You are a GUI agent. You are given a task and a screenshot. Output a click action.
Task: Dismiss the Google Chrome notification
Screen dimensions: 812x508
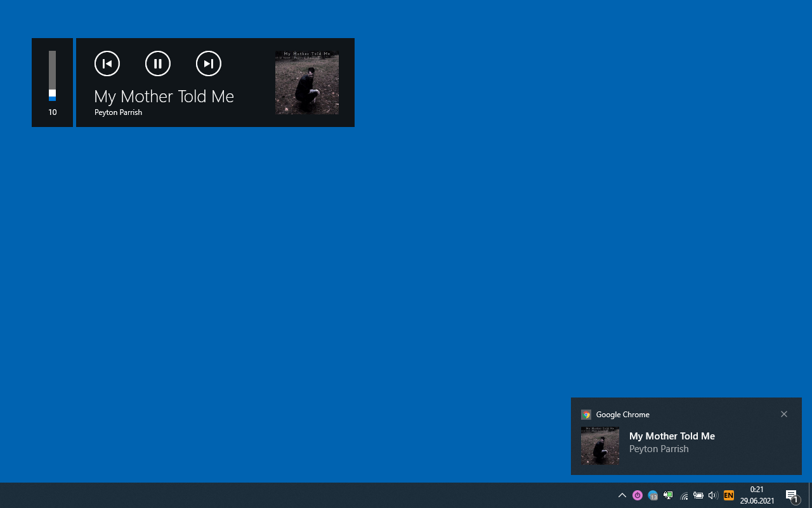(784, 414)
